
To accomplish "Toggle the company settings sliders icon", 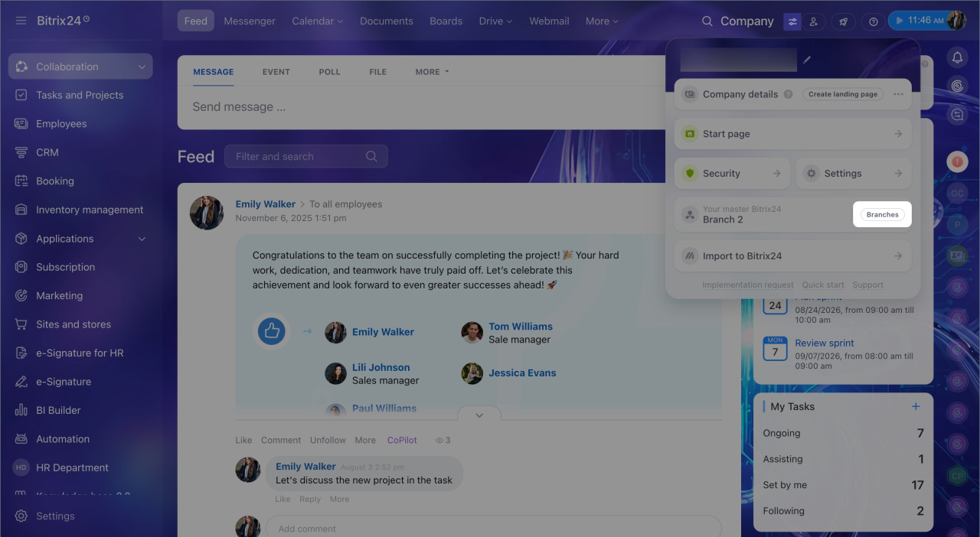I will [x=792, y=21].
